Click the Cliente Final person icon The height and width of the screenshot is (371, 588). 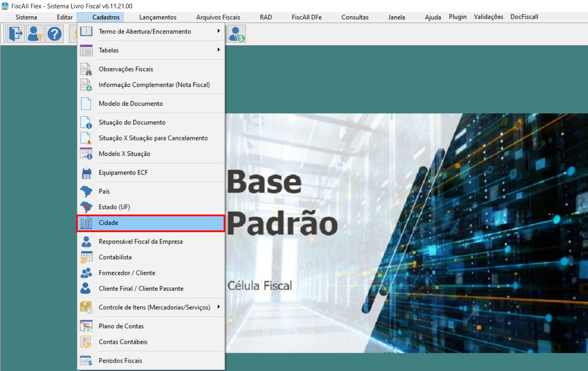[x=86, y=289]
